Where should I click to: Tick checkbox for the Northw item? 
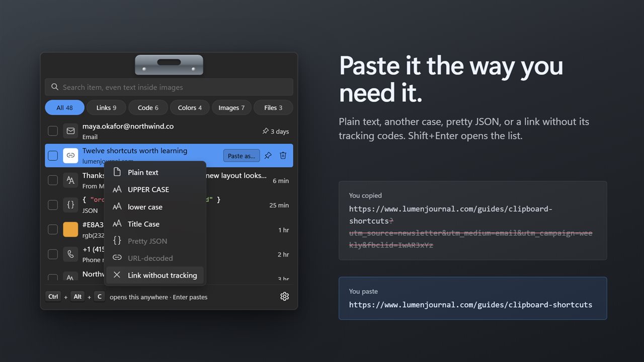[53, 278]
